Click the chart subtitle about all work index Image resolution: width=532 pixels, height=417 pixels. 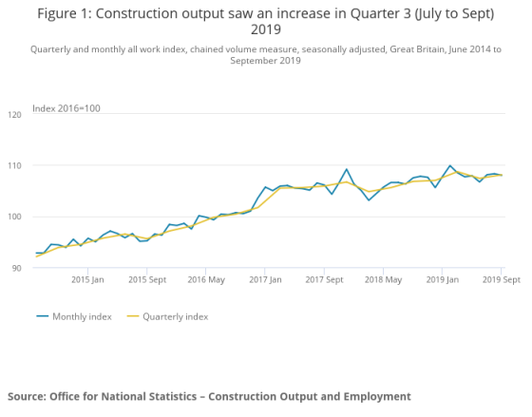[x=266, y=55]
